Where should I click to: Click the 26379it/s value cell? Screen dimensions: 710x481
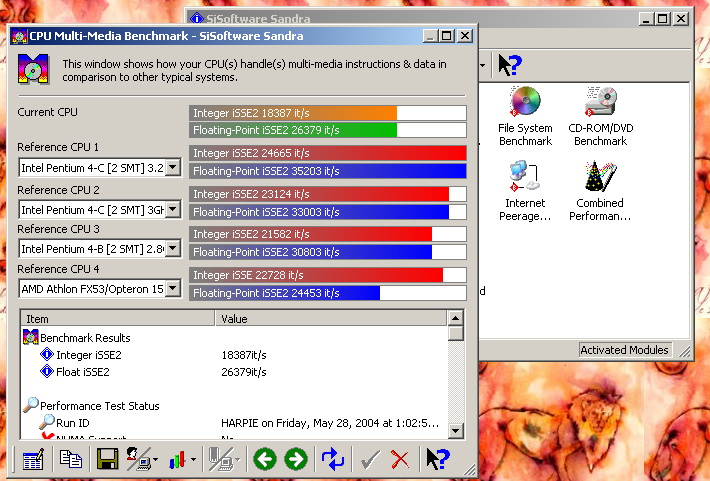tap(244, 372)
